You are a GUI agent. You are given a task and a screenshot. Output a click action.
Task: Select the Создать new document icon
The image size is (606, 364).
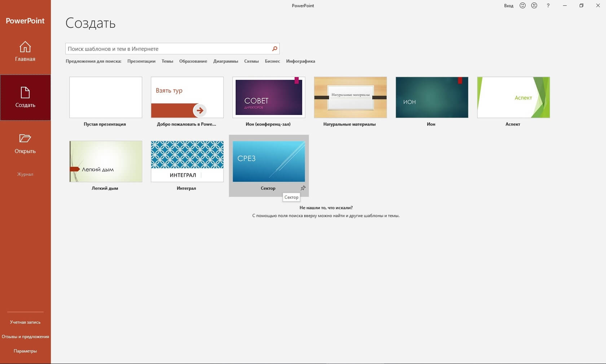(25, 93)
